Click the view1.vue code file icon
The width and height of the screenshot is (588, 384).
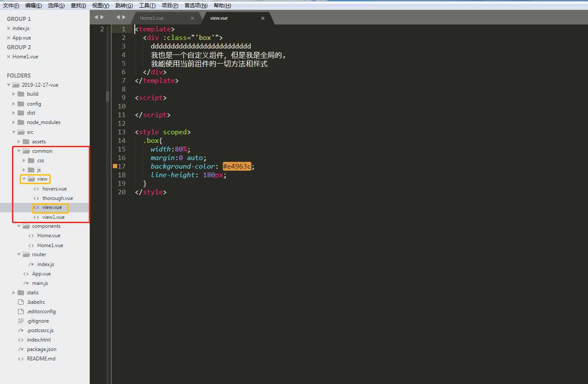click(36, 217)
